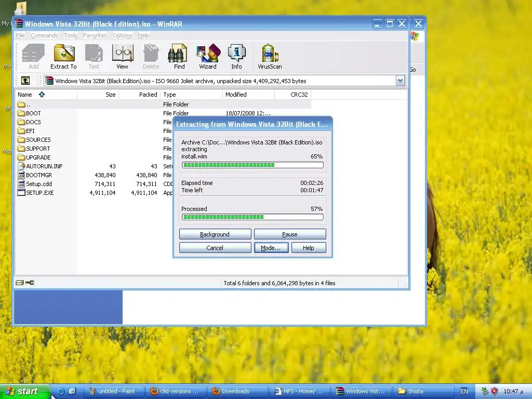The width and height of the screenshot is (532, 399).
Task: Run the VirusScan tool
Action: 270,56
